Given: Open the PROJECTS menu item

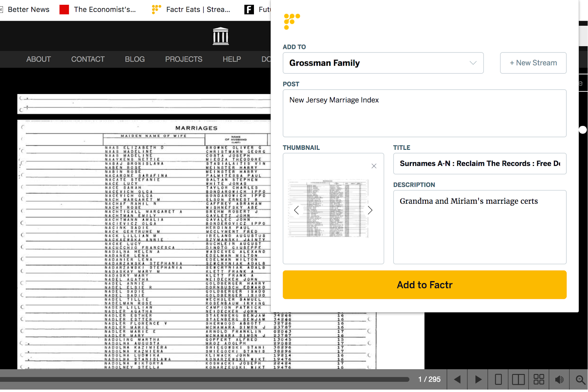Looking at the screenshot, I should click(x=184, y=59).
